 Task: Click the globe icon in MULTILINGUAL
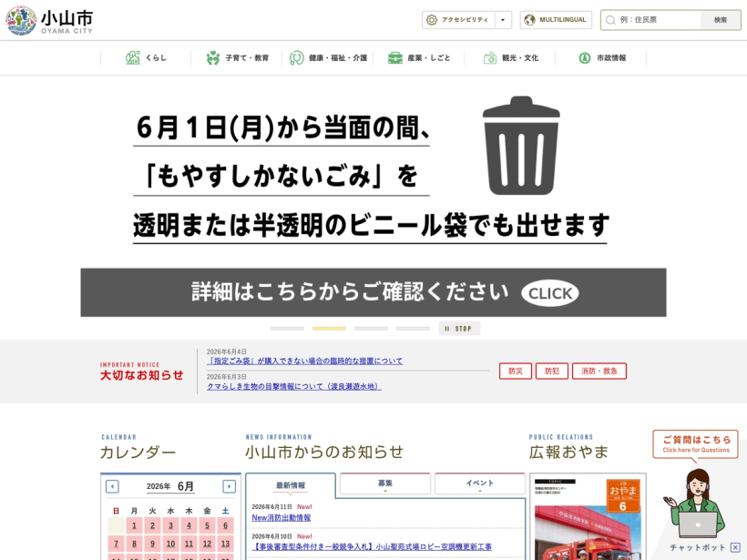529,20
